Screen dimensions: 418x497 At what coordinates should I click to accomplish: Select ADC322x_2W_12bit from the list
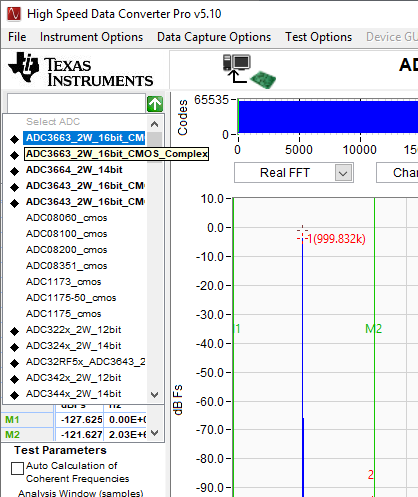74,330
